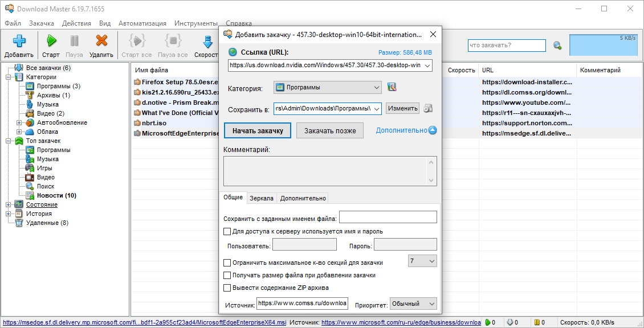Open the Приоритет Обычный dropdown
The height and width of the screenshot is (328, 644).
(413, 304)
